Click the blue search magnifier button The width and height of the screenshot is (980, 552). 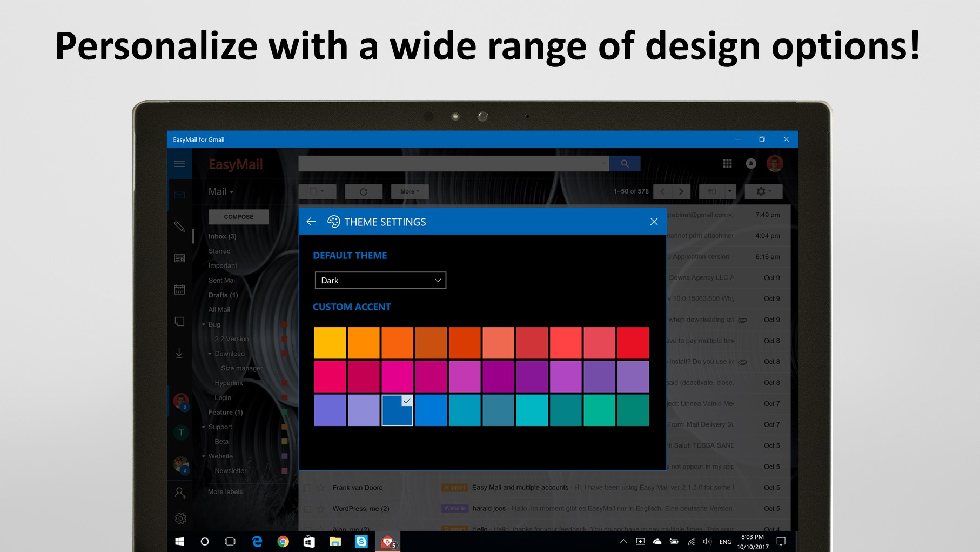point(625,163)
